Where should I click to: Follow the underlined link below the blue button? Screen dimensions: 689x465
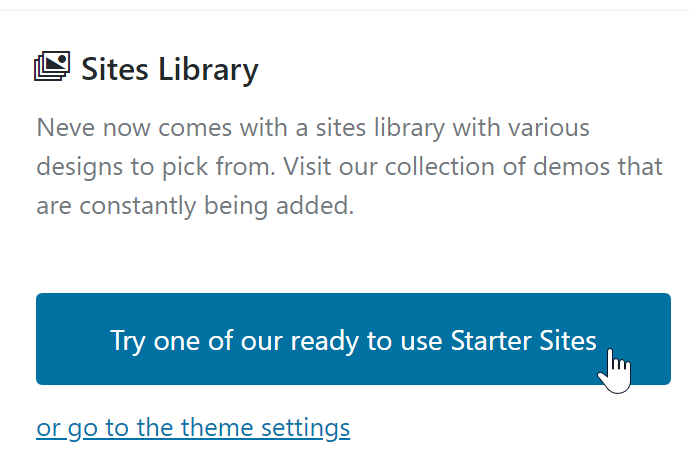[193, 428]
